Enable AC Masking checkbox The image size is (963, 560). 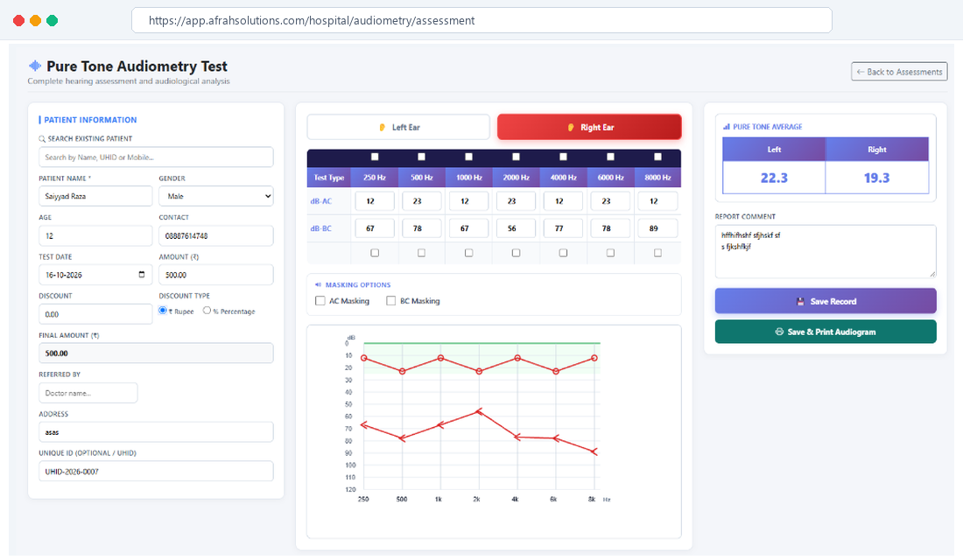(320, 301)
